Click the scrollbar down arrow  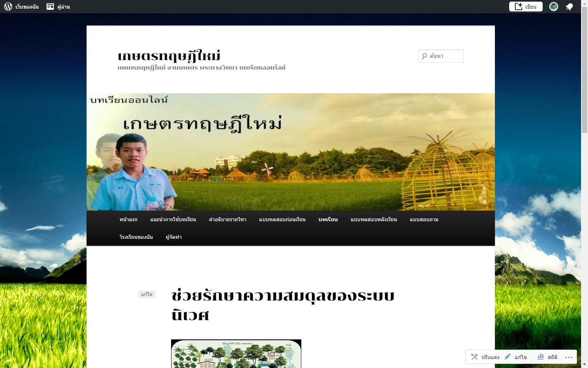coord(584,364)
